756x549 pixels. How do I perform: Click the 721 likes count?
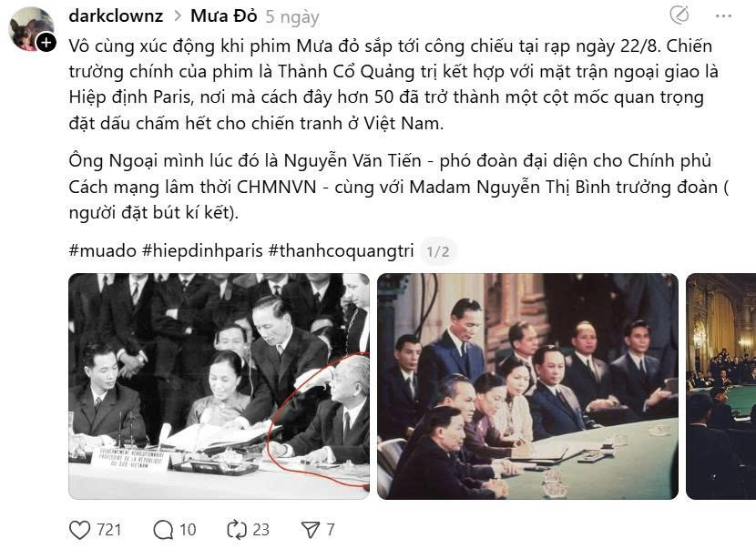[x=109, y=530]
